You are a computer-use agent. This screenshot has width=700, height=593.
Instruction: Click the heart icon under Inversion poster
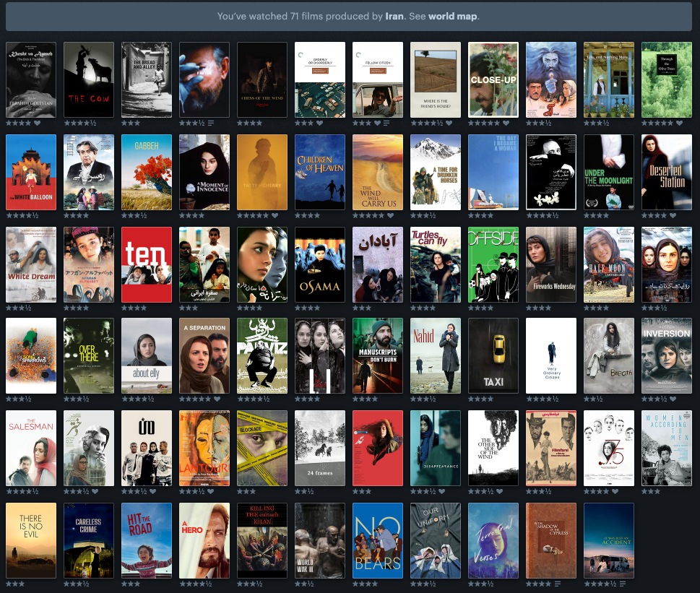pos(673,399)
